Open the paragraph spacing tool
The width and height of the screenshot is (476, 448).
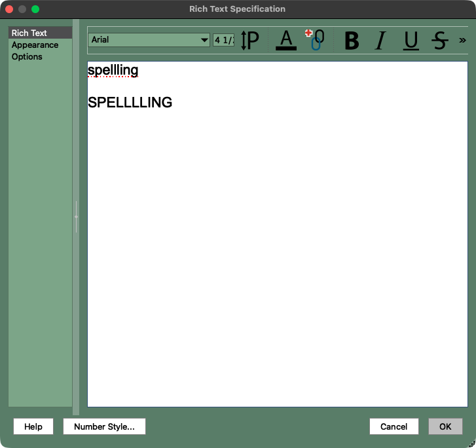click(250, 41)
